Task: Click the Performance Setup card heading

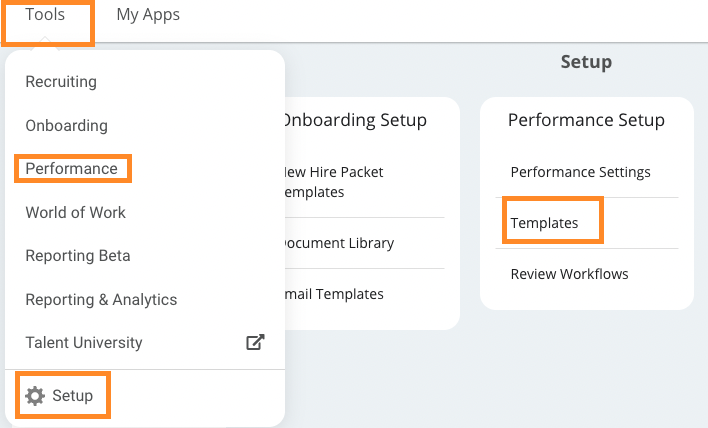Action: 586,120
